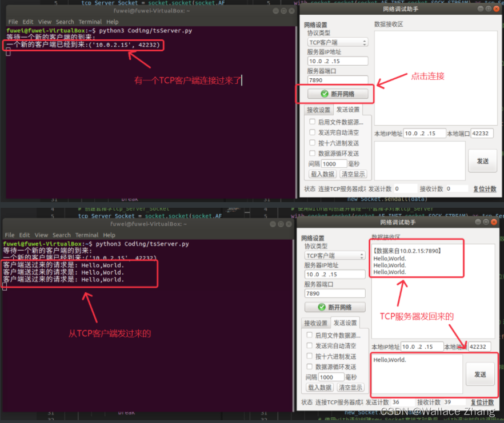Switch to 发送设置 tab in upper 网络调试助手

pyautogui.click(x=348, y=110)
